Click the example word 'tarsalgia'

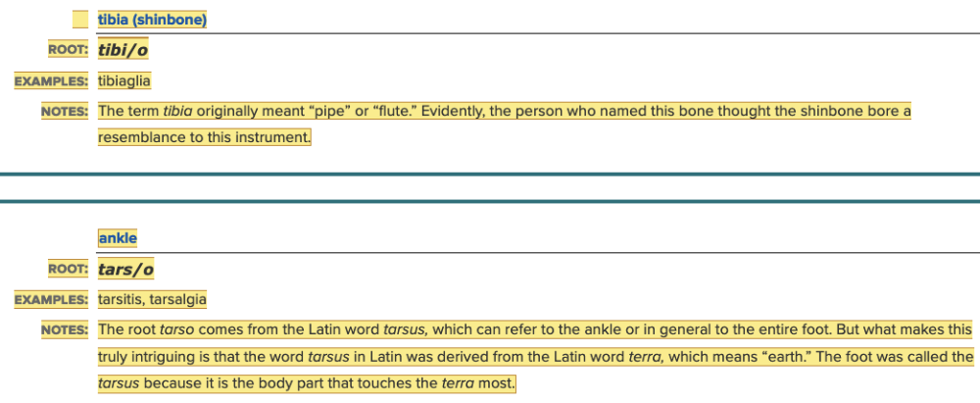pyautogui.click(x=177, y=299)
